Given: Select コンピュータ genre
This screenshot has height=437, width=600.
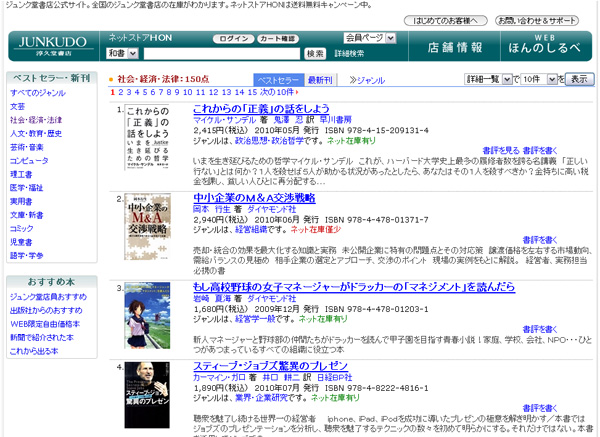Looking at the screenshot, I should [x=29, y=161].
